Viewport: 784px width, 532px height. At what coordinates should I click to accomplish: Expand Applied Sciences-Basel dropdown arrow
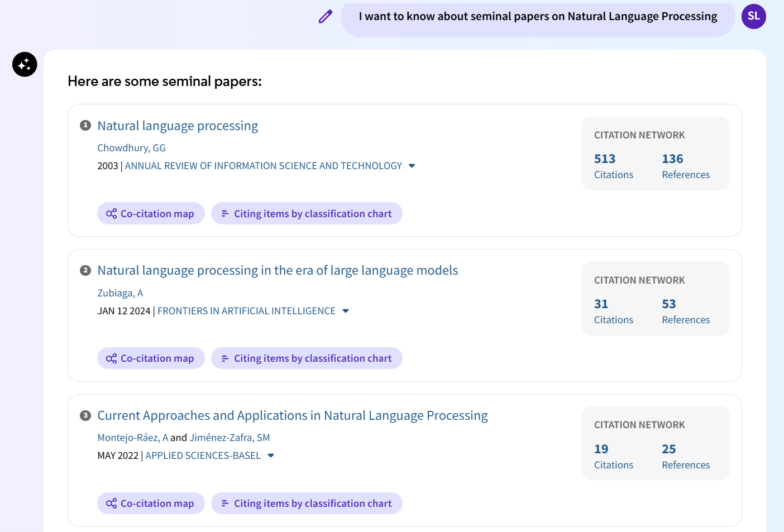(271, 456)
